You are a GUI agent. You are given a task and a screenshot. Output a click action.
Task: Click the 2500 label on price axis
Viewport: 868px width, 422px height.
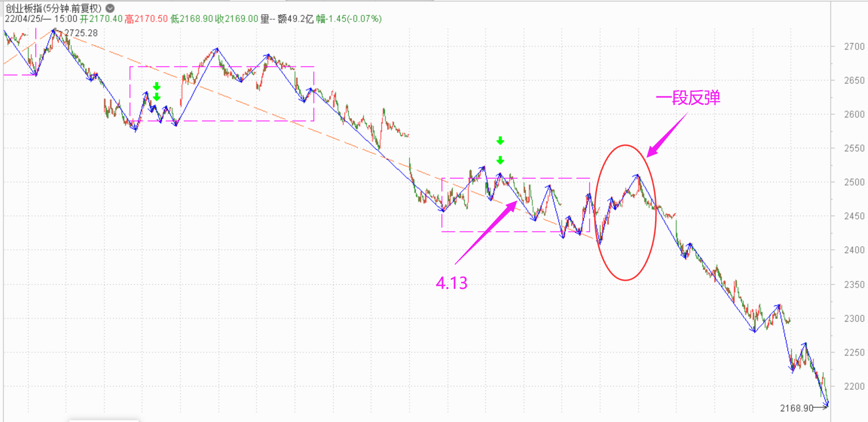(x=854, y=182)
